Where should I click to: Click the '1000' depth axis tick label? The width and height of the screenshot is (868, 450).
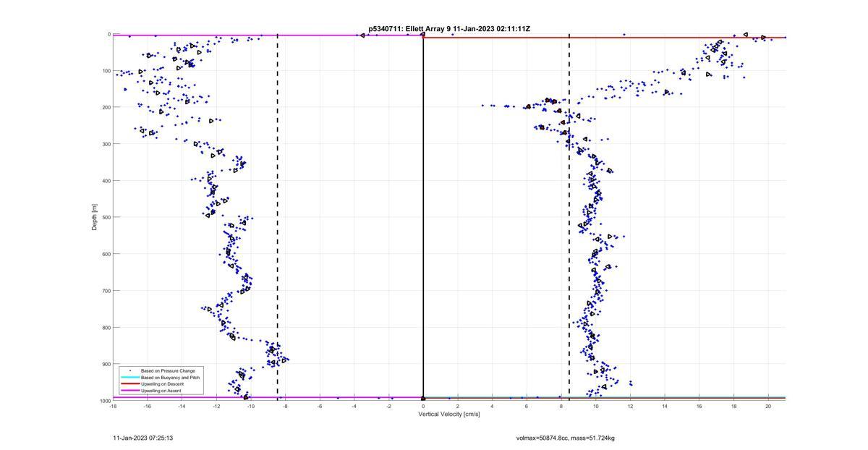104,401
